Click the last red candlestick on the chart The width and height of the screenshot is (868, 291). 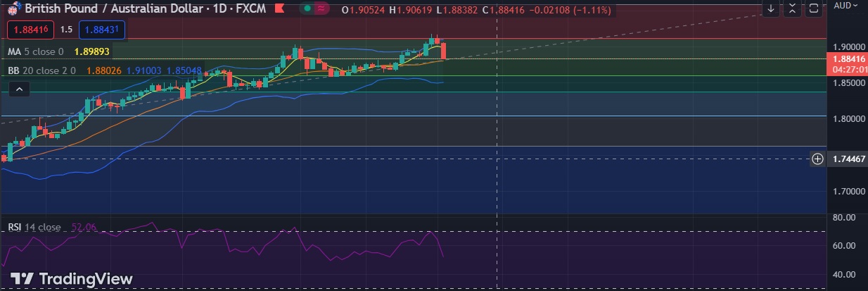tap(443, 51)
